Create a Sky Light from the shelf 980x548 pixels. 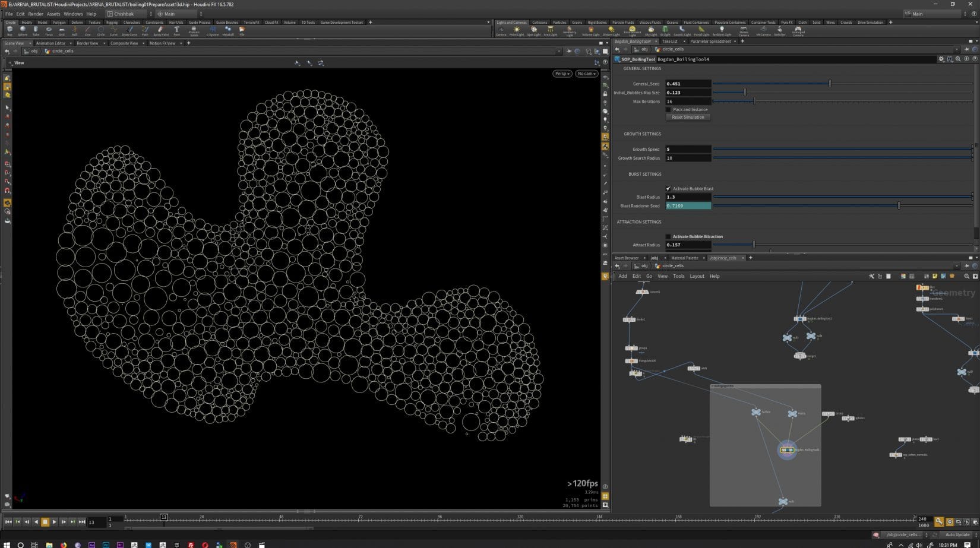pyautogui.click(x=652, y=30)
